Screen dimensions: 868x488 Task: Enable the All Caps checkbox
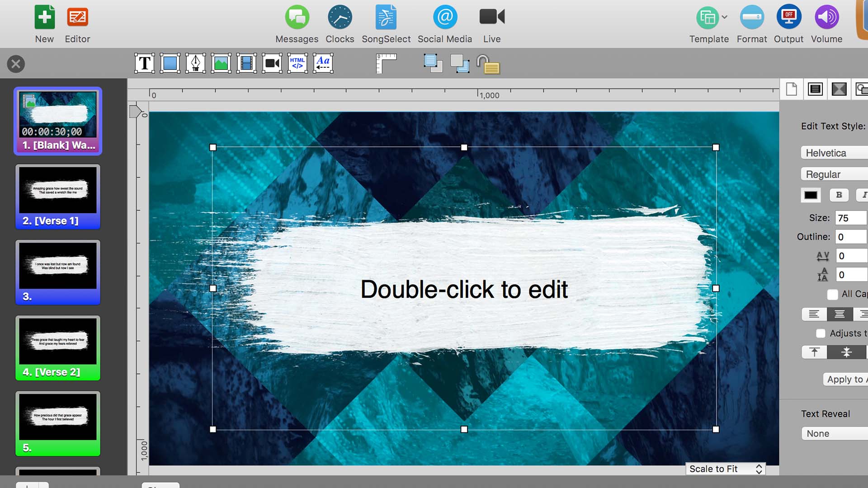[832, 294]
